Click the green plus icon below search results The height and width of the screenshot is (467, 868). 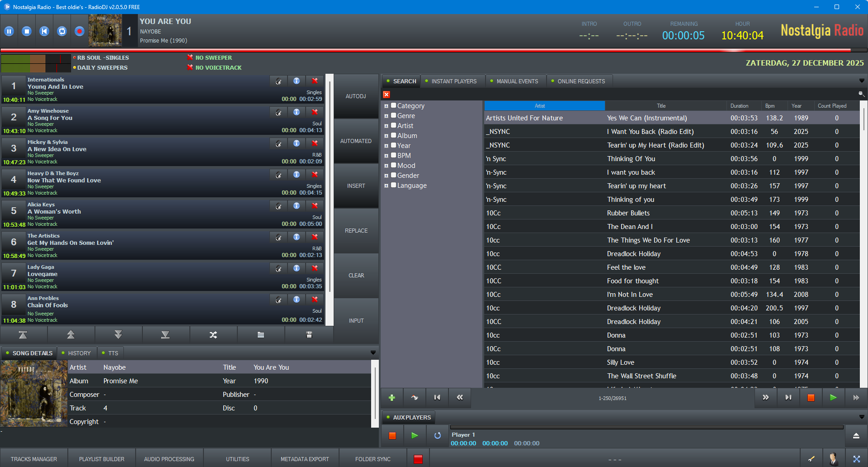[392, 398]
